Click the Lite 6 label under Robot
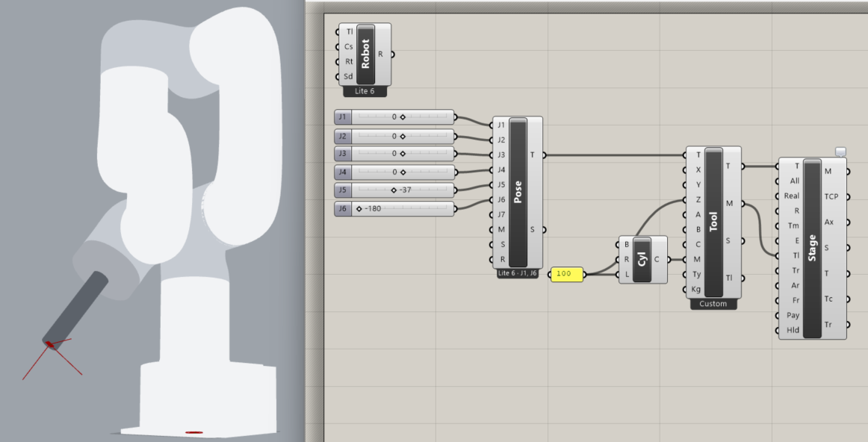The width and height of the screenshot is (868, 442). tap(365, 91)
